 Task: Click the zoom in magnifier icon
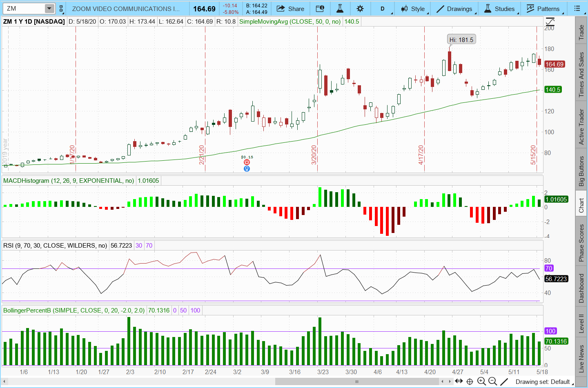[481, 381]
